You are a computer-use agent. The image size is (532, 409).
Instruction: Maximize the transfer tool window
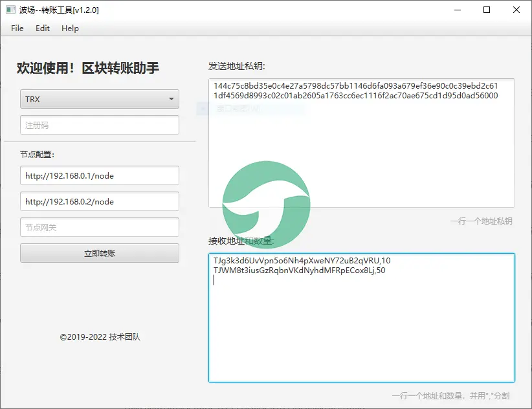click(487, 10)
